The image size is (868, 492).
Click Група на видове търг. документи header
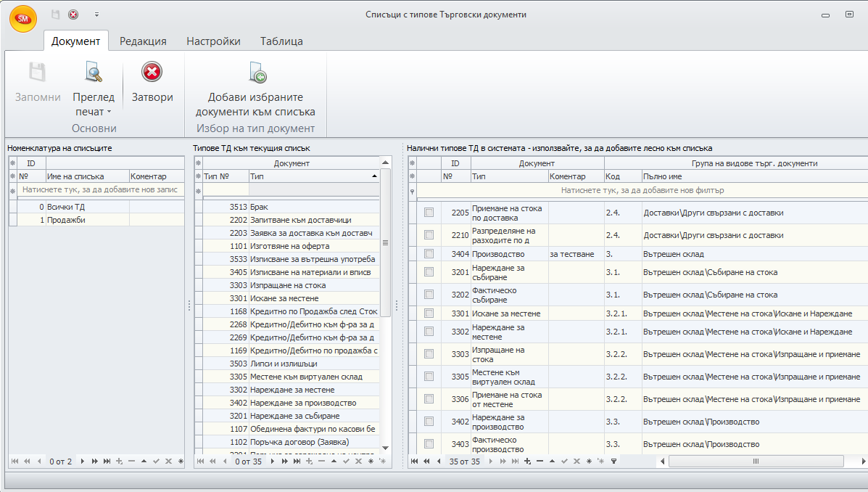coord(736,163)
